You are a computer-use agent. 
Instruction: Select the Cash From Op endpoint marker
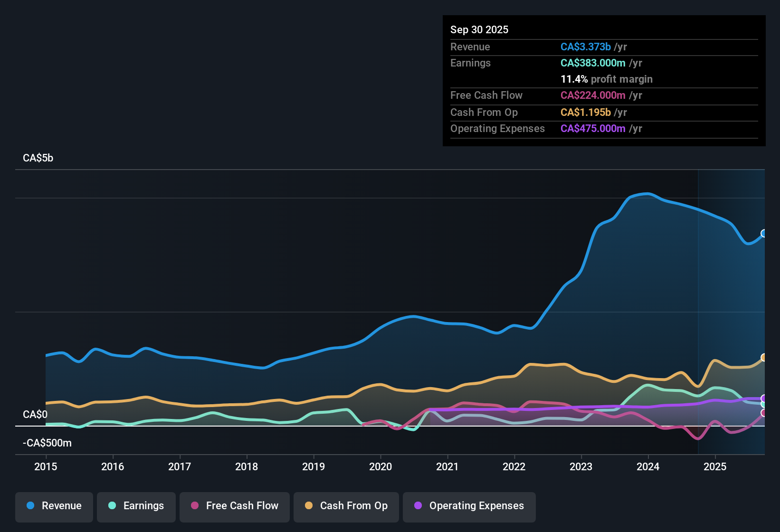pos(764,357)
